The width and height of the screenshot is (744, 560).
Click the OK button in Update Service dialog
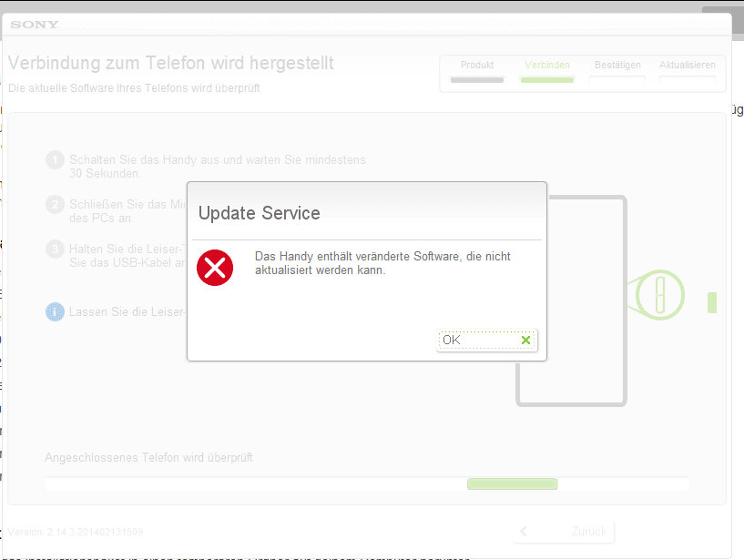[x=487, y=341]
